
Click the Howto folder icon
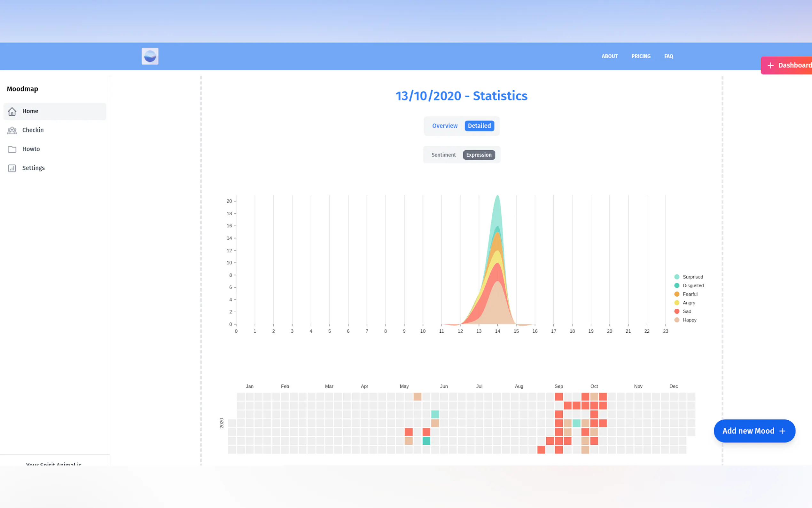point(12,149)
